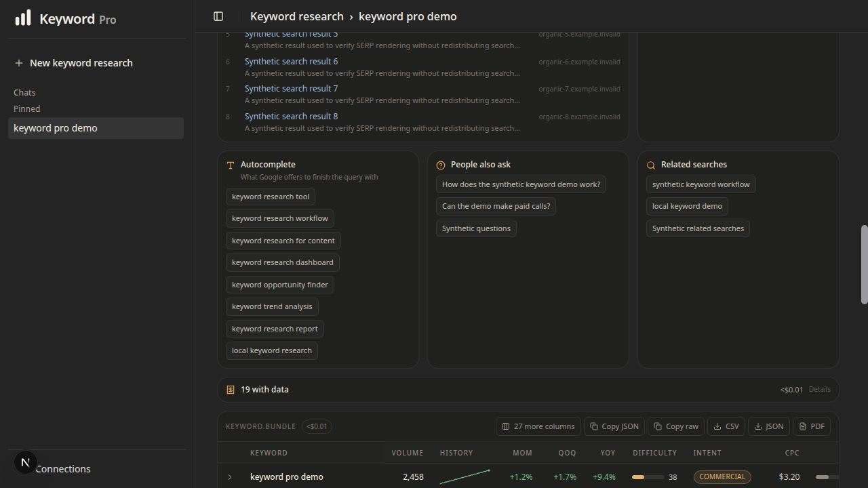The height and width of the screenshot is (488, 868).
Task: Click the Keyword research breadcrumb
Action: 297,16
